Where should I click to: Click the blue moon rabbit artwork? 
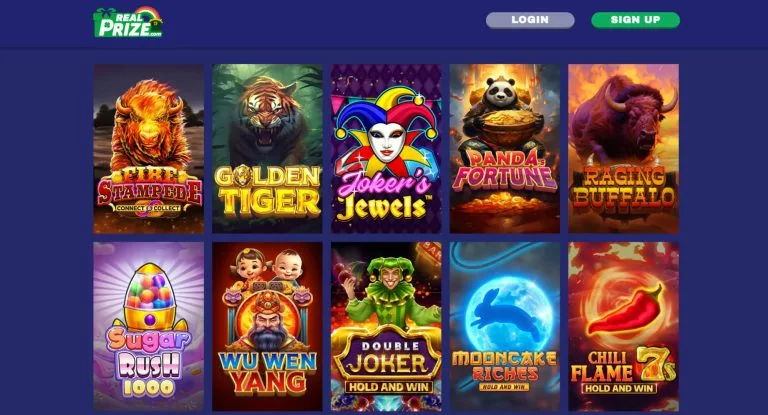(504, 311)
